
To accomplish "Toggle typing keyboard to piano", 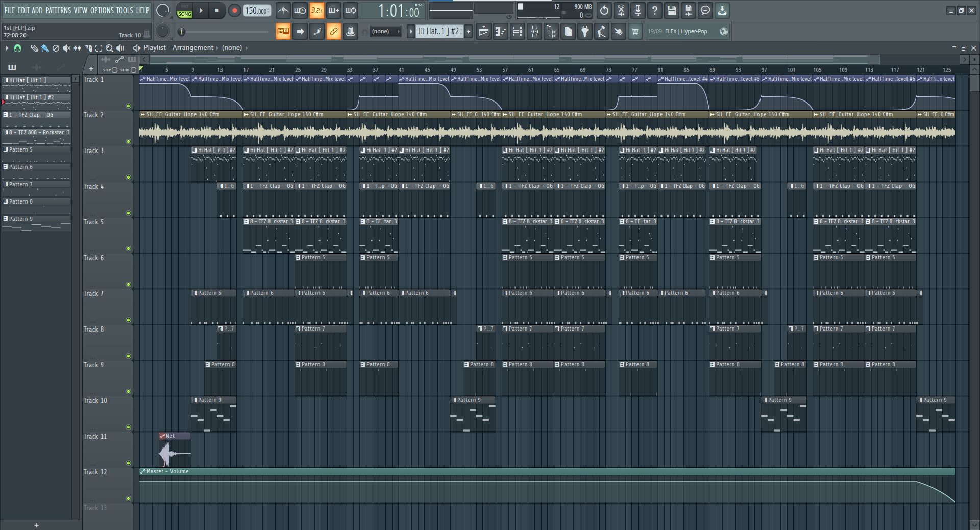I will [x=283, y=32].
